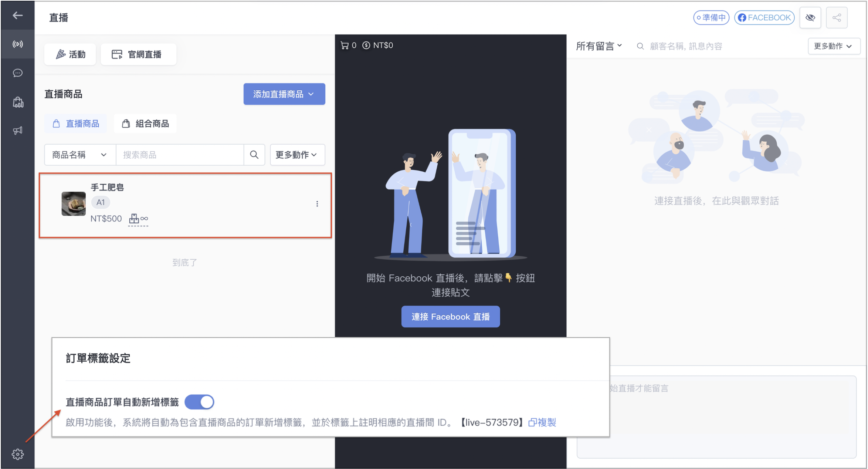Viewport: 868px width, 469px height.
Task: Expand 更多動作 dropdown in comments panel
Action: tap(834, 46)
